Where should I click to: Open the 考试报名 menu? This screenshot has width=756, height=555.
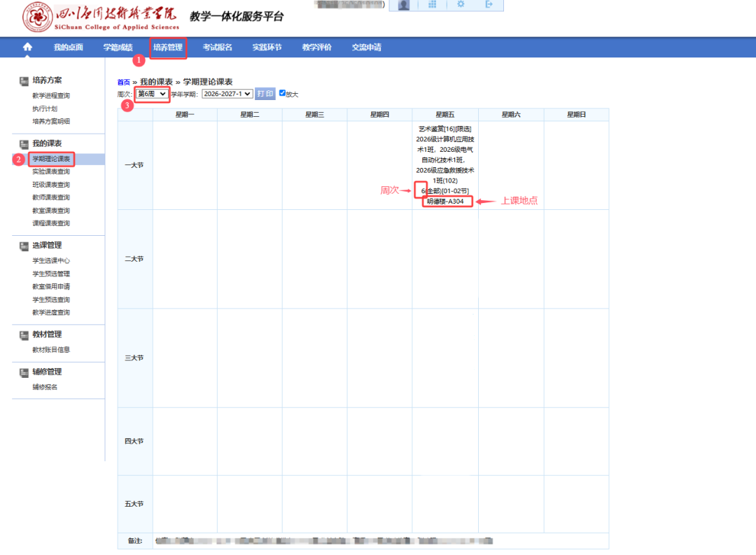[x=218, y=48]
